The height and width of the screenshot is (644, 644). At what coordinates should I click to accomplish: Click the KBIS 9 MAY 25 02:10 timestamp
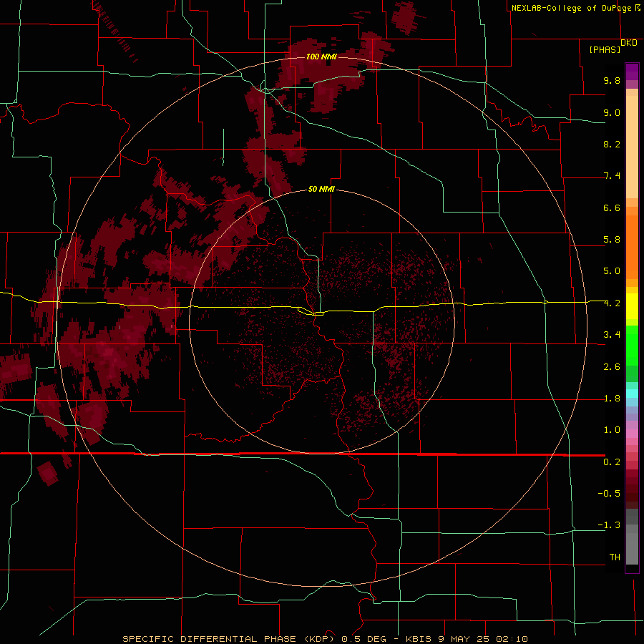pos(467,639)
